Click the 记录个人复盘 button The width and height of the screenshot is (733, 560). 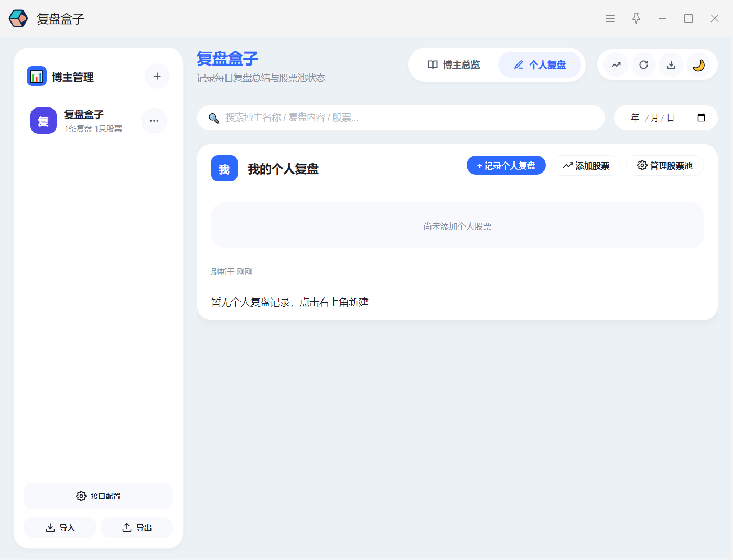[x=506, y=166]
